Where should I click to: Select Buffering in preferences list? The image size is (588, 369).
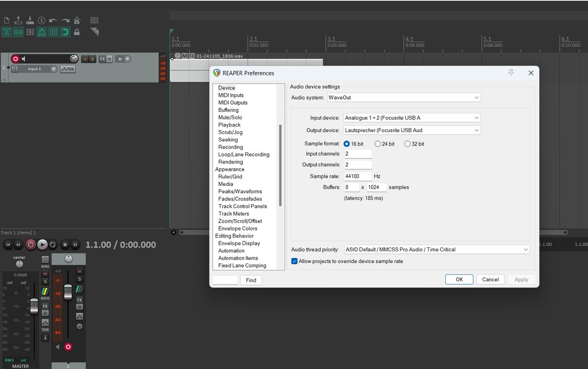click(228, 110)
